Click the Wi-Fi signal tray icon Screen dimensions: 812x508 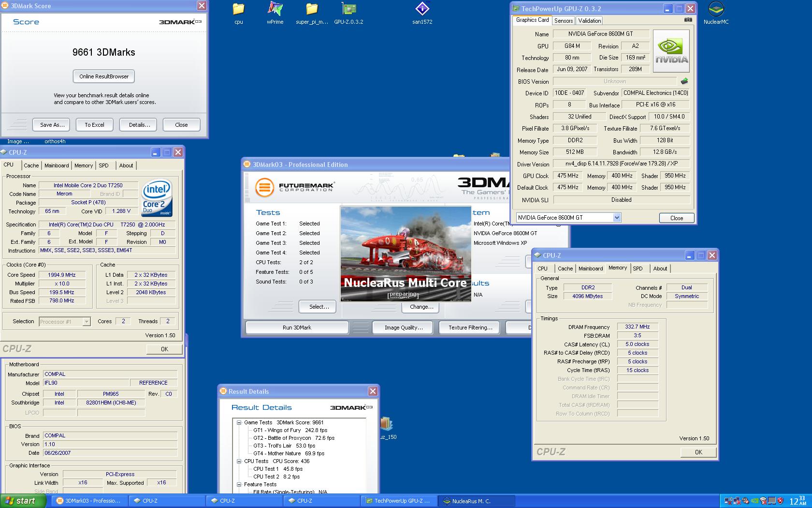(x=763, y=501)
